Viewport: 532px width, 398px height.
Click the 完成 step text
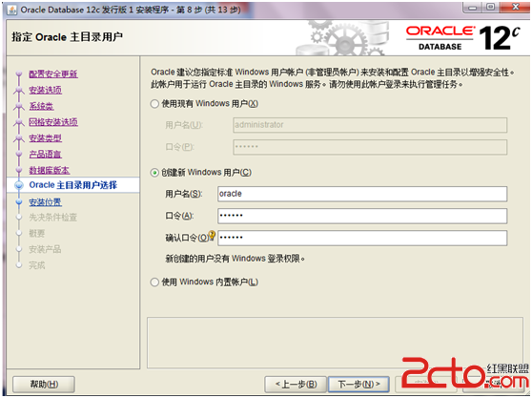coord(37,265)
